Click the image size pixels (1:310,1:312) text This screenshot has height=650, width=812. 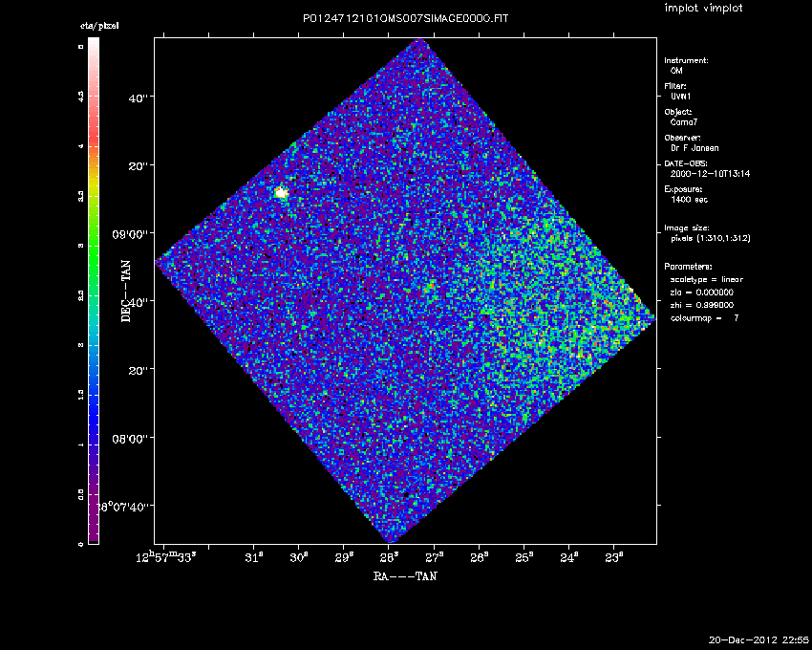(708, 238)
